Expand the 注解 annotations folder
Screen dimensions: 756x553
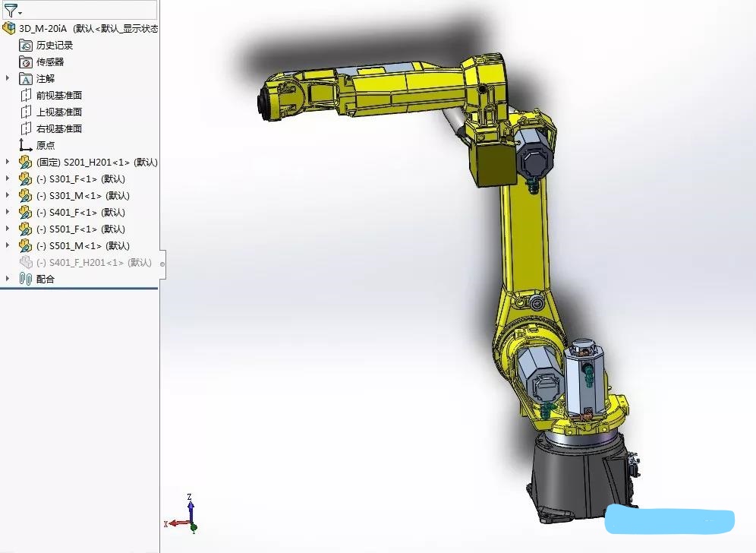[8, 78]
